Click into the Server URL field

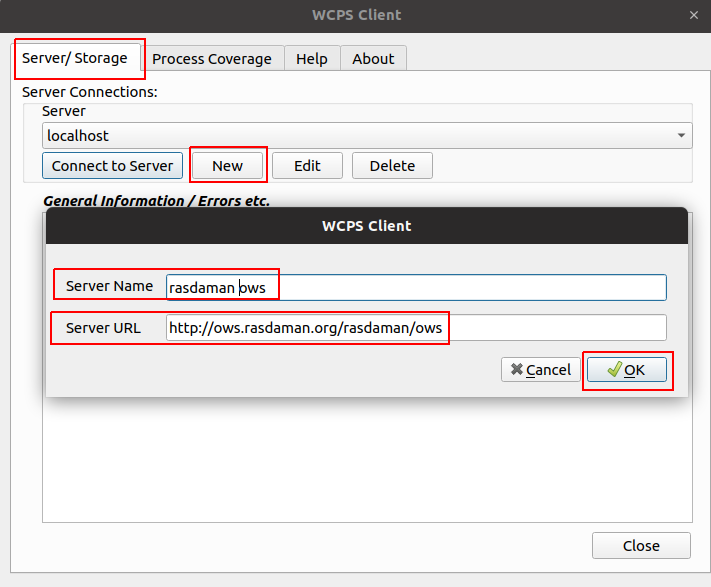click(416, 327)
